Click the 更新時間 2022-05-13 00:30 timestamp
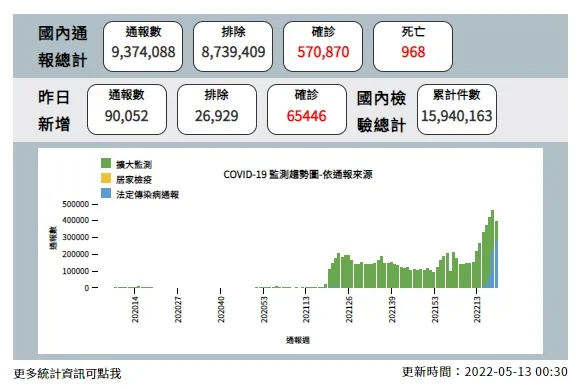578x389 pixels. click(x=484, y=372)
